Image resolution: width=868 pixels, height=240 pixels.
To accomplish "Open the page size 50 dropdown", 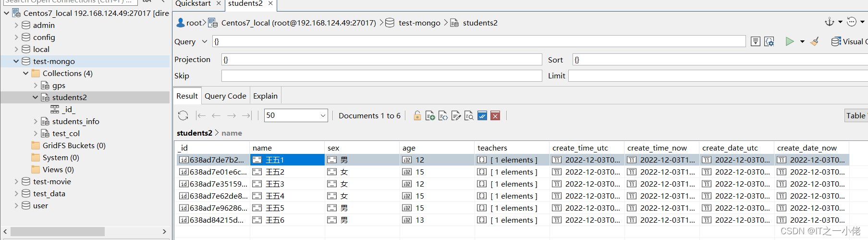I will coord(296,115).
